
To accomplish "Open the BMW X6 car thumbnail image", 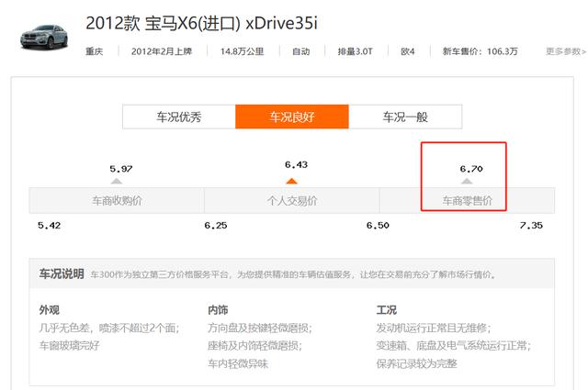I will [44, 37].
